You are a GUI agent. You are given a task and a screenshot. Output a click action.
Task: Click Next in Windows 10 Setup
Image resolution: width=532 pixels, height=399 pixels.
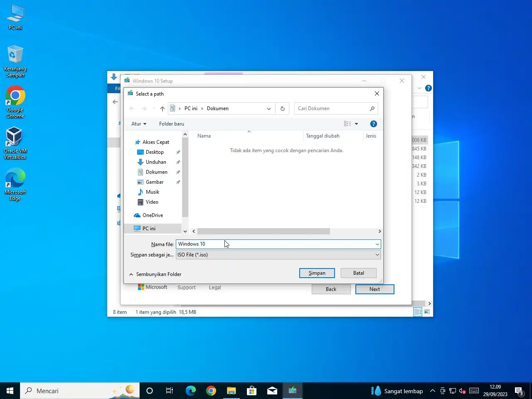375,289
